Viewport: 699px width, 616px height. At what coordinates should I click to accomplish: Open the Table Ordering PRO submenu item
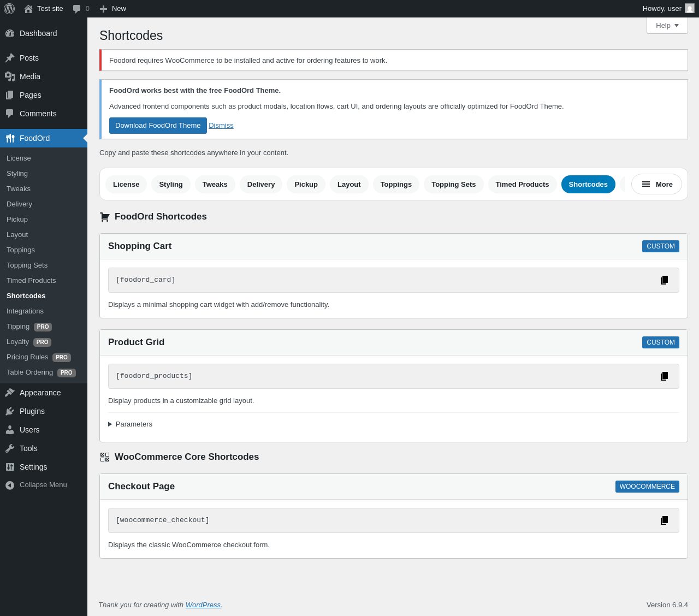pyautogui.click(x=44, y=372)
